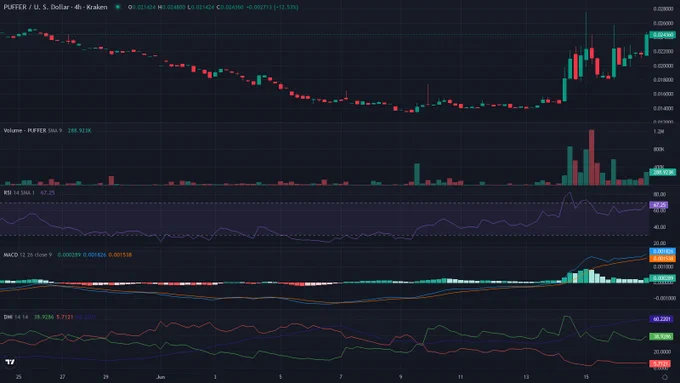Click date 7 on time axis
This screenshot has height=383, width=680.
click(341, 377)
